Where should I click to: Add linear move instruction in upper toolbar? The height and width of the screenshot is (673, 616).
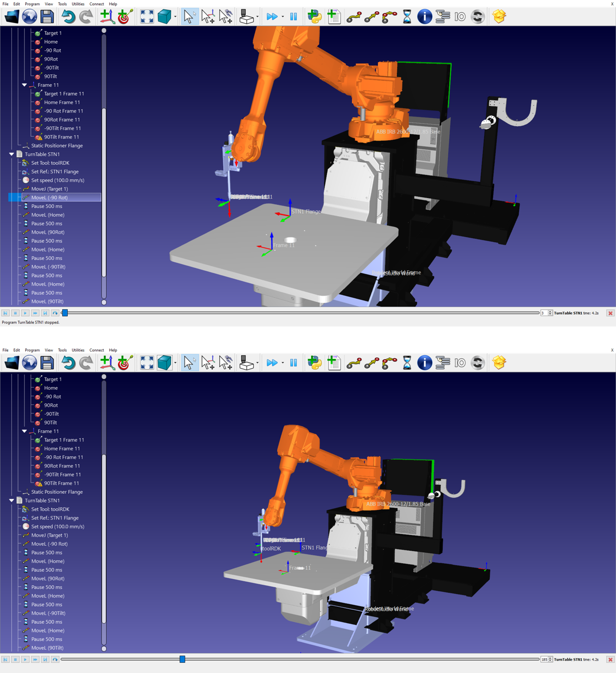pyautogui.click(x=372, y=17)
